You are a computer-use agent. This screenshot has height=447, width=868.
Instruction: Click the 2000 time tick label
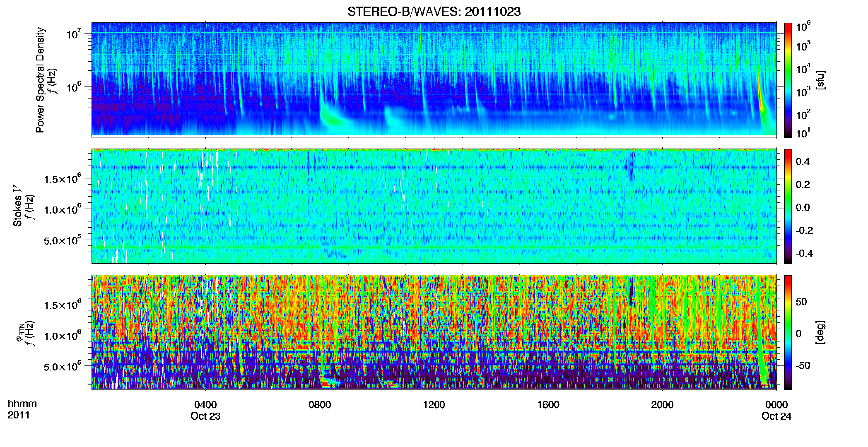click(662, 405)
